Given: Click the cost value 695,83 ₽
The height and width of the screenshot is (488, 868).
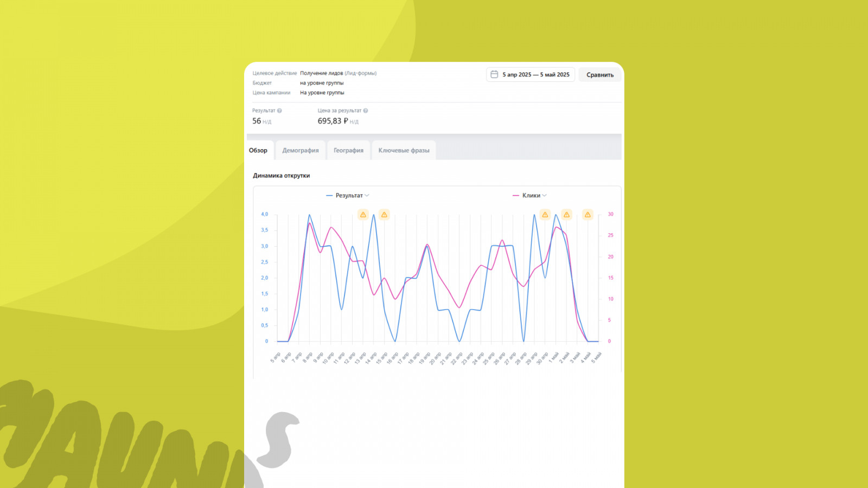Looking at the screenshot, I should click(333, 121).
